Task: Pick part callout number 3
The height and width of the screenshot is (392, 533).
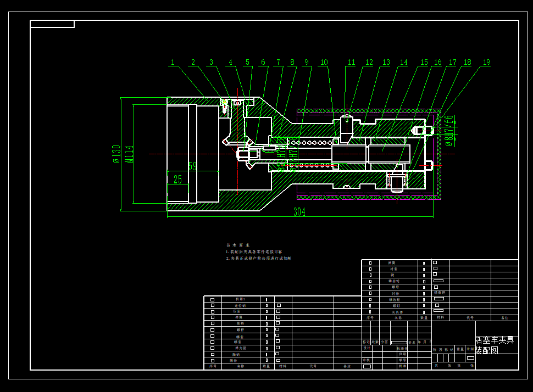Action: point(211,62)
